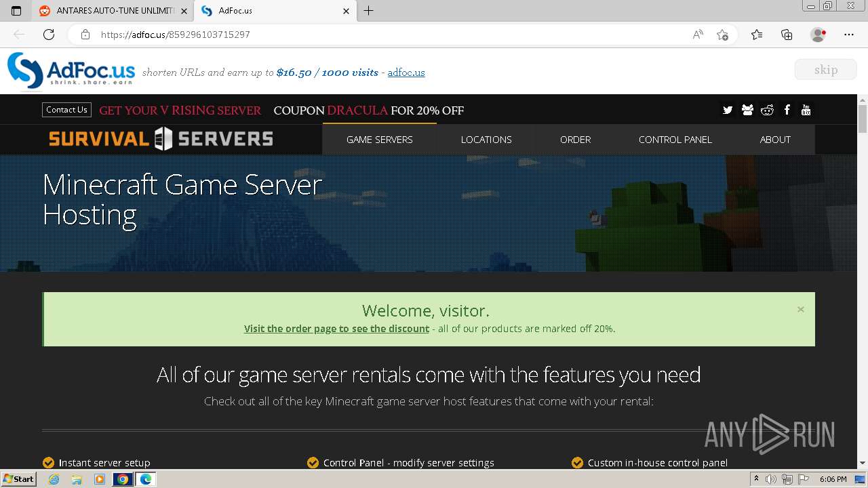Open tab actions menu icon
868x488 pixels.
[16, 11]
